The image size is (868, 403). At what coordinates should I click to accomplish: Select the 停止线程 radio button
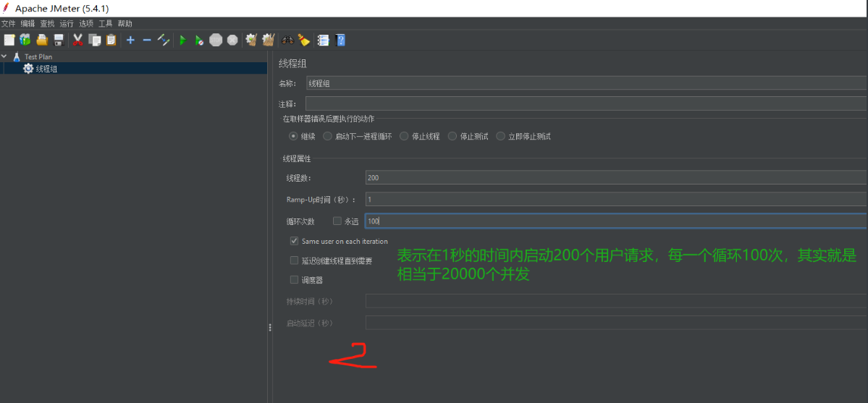pos(404,136)
